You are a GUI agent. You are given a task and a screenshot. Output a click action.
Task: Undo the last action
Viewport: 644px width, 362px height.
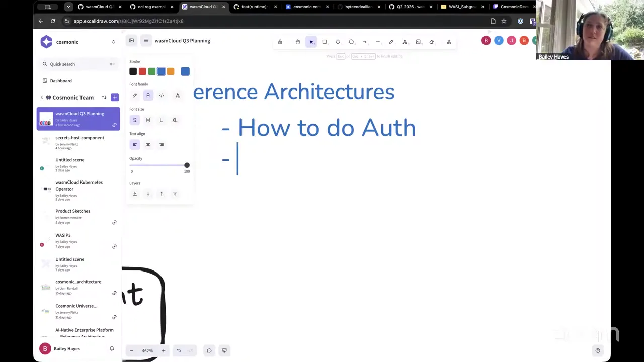[x=179, y=350]
